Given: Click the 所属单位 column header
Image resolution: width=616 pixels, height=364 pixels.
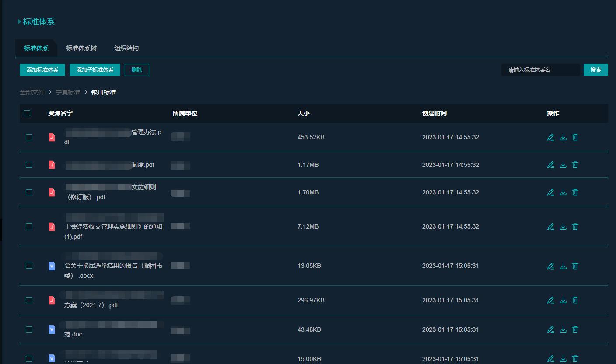Looking at the screenshot, I should pyautogui.click(x=185, y=113).
